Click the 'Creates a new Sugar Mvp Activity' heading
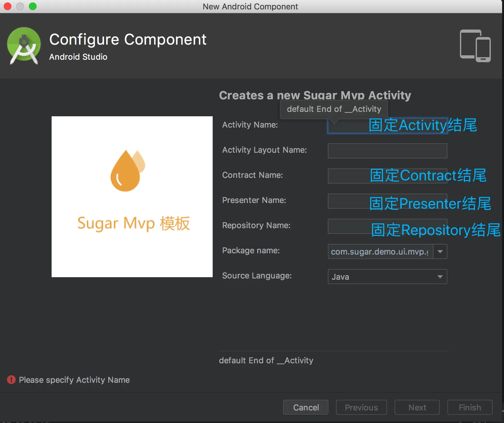 [315, 95]
